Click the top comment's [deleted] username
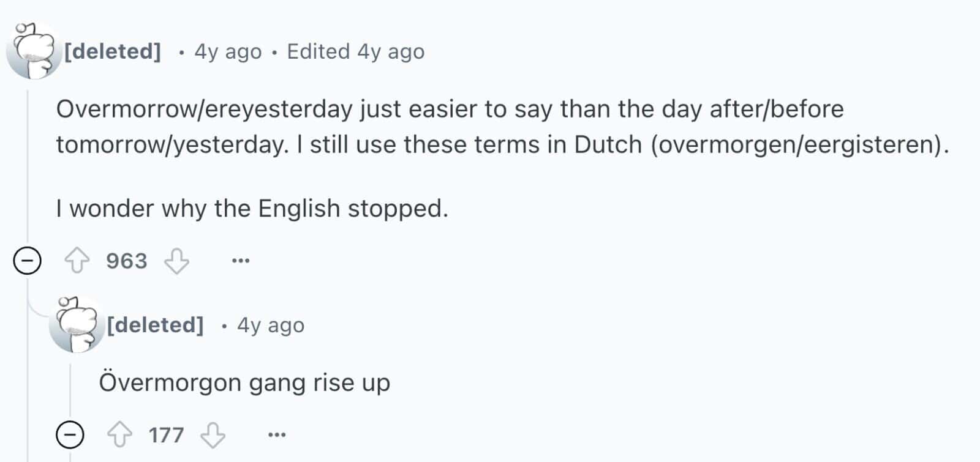This screenshot has width=980, height=462. tap(113, 51)
